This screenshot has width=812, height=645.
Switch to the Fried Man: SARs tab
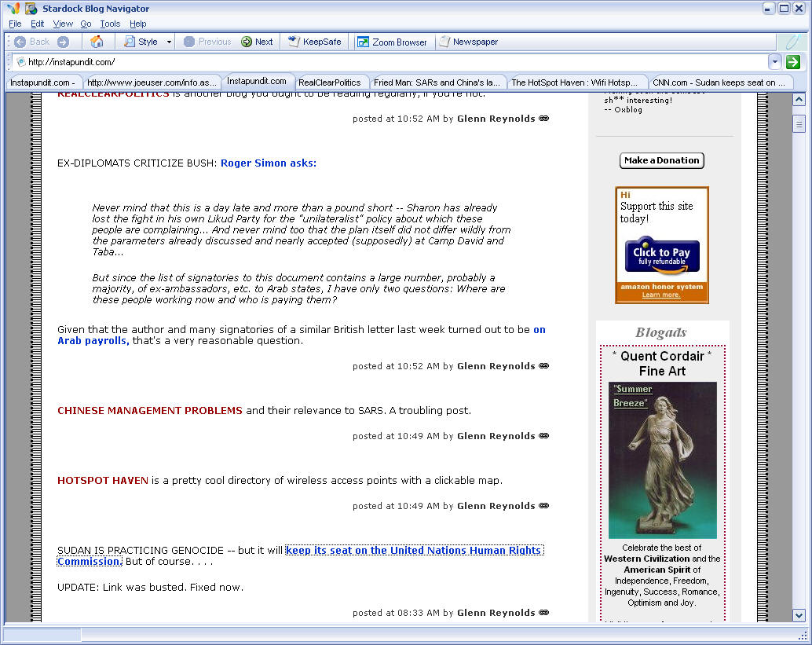tap(437, 82)
